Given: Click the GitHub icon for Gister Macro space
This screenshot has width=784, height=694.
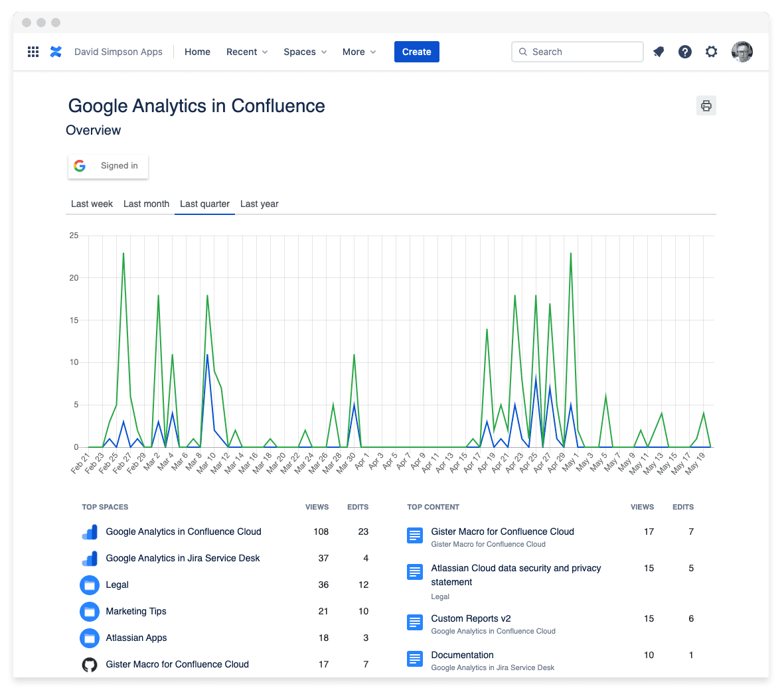Looking at the screenshot, I should point(90,665).
